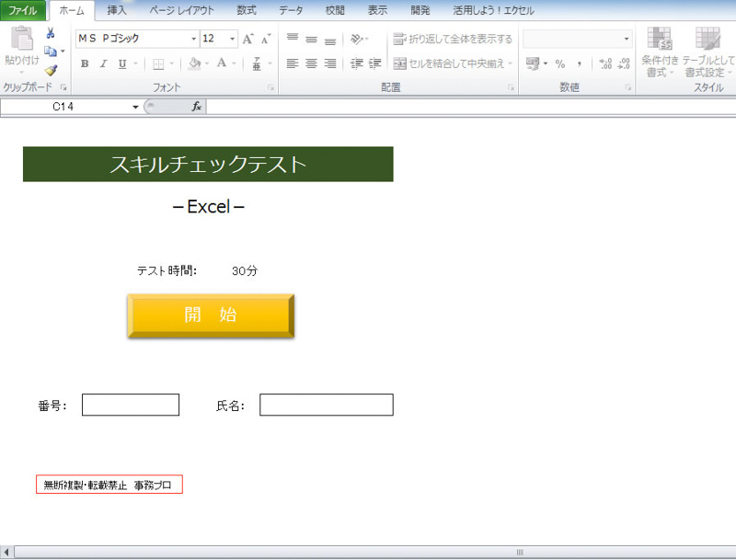The width and height of the screenshot is (736, 560).
Task: Switch to the 挿入 (Insert) tab
Action: tap(117, 10)
